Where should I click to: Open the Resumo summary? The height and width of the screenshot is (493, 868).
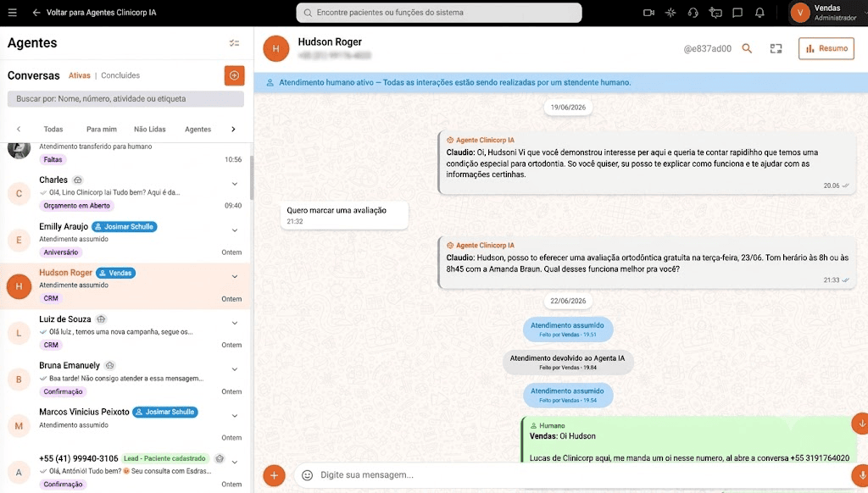pyautogui.click(x=826, y=48)
